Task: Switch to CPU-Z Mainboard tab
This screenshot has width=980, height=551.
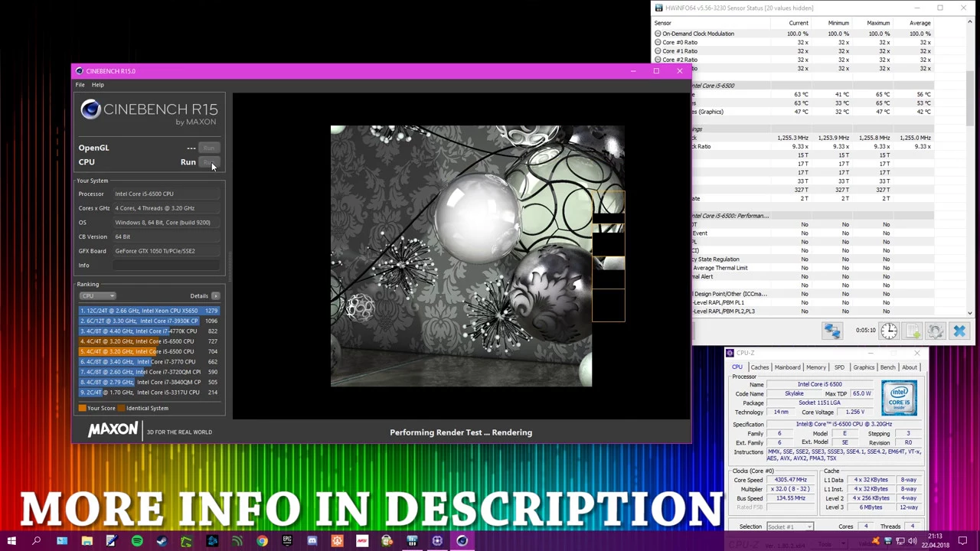Action: tap(787, 367)
